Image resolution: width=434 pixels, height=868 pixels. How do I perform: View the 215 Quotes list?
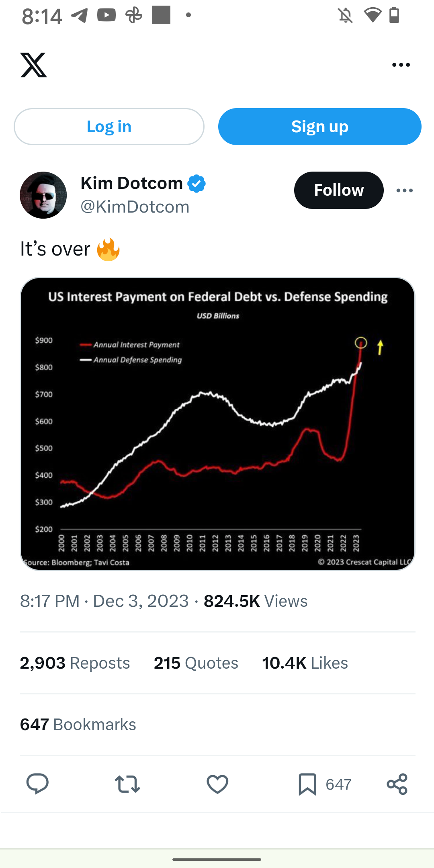pyautogui.click(x=196, y=663)
